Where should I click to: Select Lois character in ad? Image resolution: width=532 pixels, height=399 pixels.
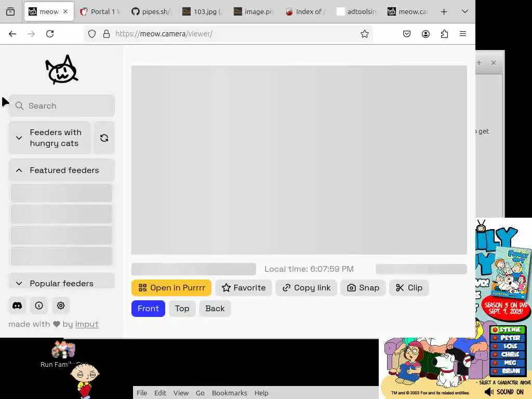tap(508, 346)
